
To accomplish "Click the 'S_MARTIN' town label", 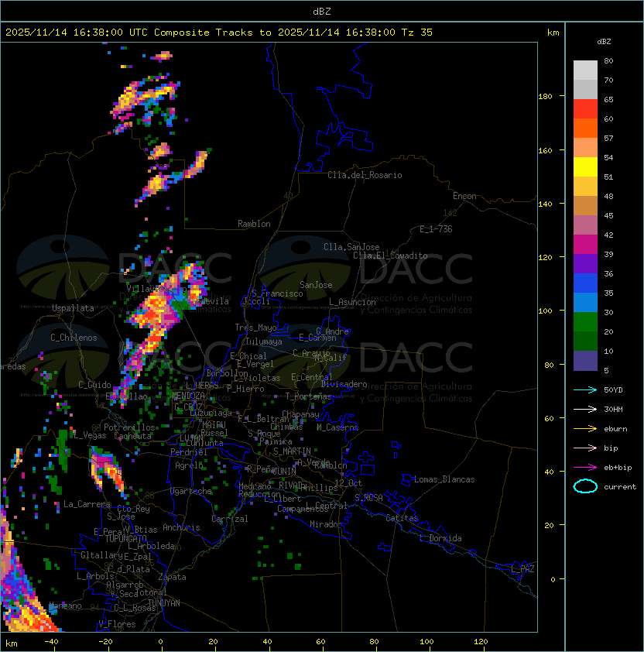I will tap(292, 451).
